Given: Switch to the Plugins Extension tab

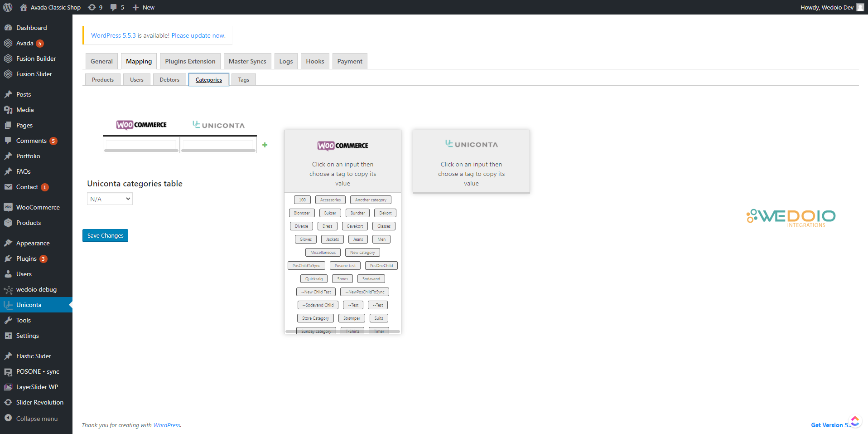Looking at the screenshot, I should [x=190, y=61].
